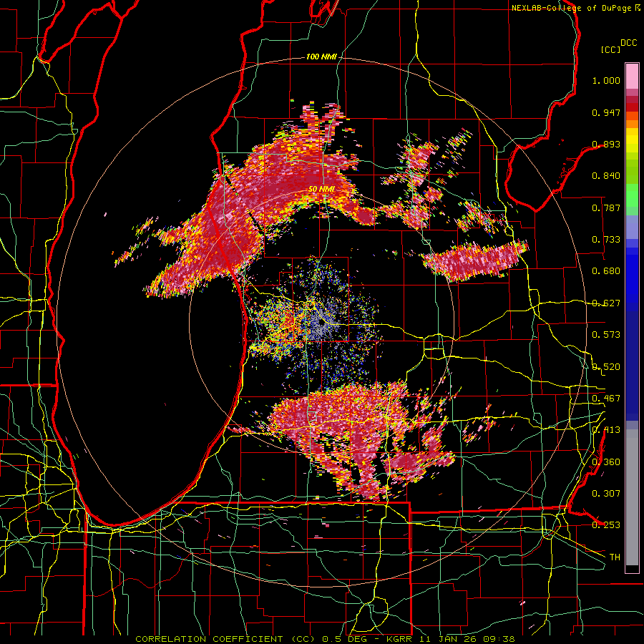Screen dimensions: 644x644
Task: Pick the orange segment of the color bar
Action: 632,124
